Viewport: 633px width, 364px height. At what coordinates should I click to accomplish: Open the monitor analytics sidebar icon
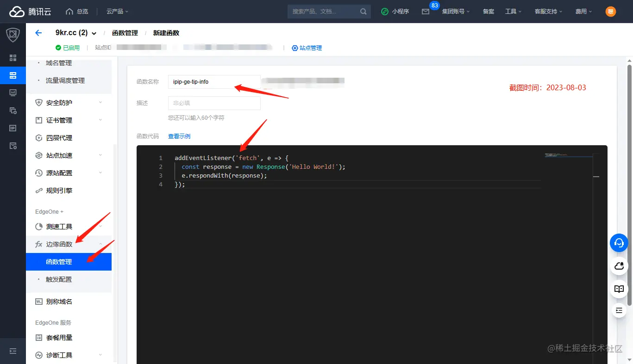pyautogui.click(x=13, y=93)
